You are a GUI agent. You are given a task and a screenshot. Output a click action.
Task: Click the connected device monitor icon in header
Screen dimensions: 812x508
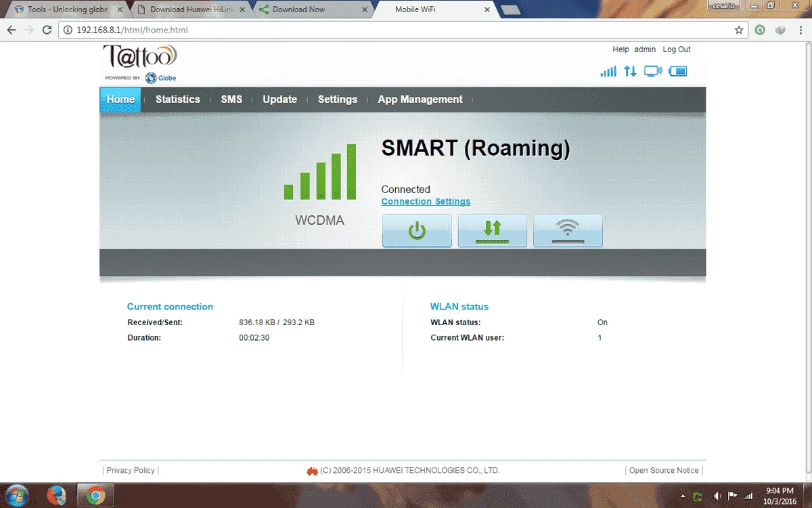click(x=653, y=71)
